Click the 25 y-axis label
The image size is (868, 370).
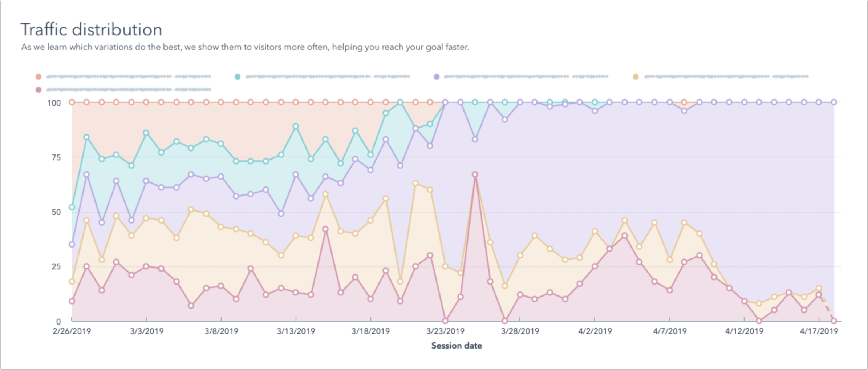(x=56, y=266)
